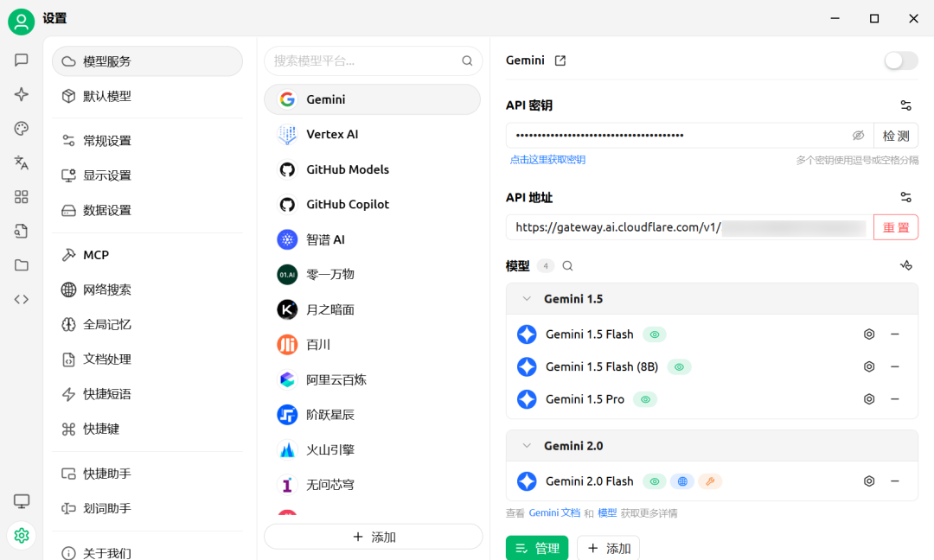
Task: Open the 全局记忆 settings section
Action: [x=147, y=324]
